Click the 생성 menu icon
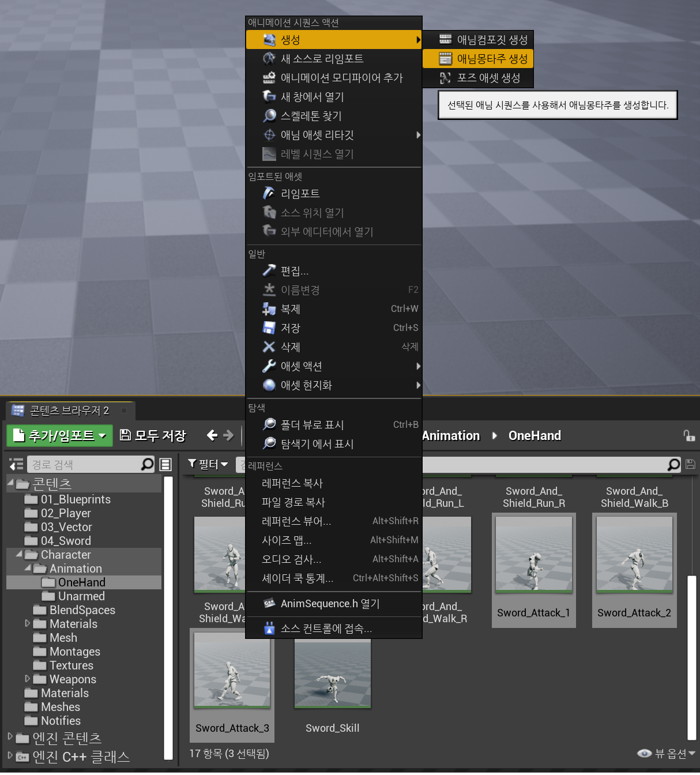This screenshot has width=700, height=775. tap(269, 40)
